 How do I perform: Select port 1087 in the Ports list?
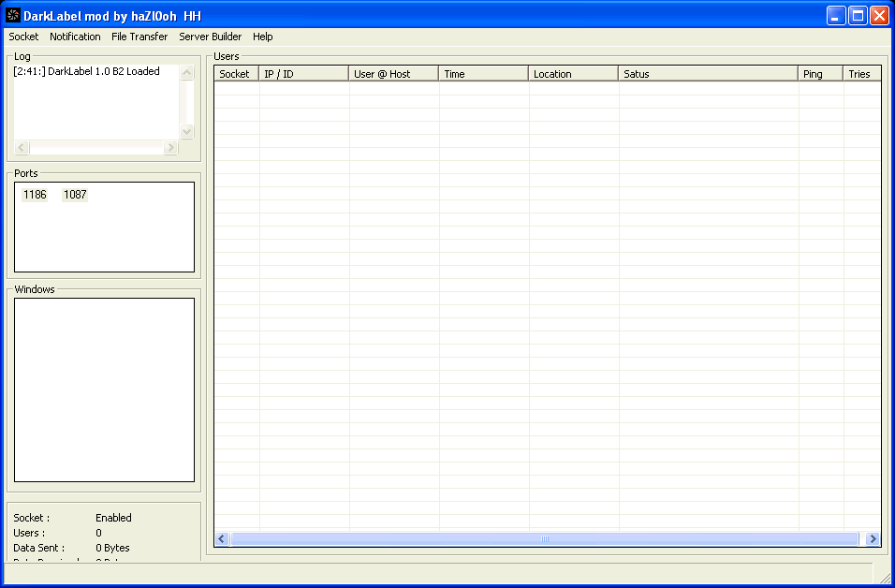pyautogui.click(x=75, y=195)
